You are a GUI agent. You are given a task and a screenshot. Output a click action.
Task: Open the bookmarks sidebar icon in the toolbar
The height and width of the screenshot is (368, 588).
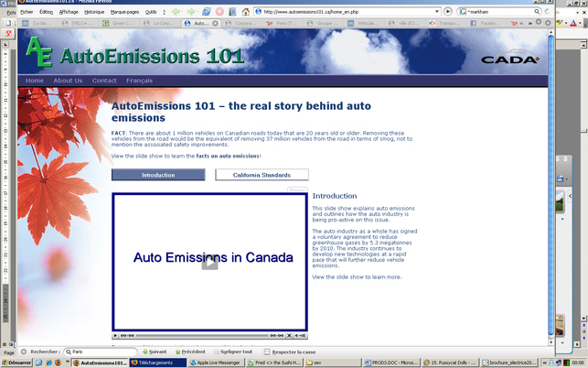[232, 12]
